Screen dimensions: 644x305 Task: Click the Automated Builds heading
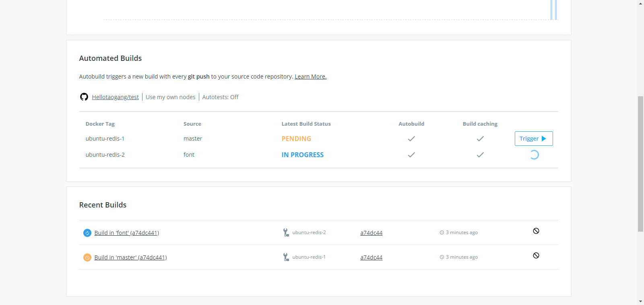(110, 58)
